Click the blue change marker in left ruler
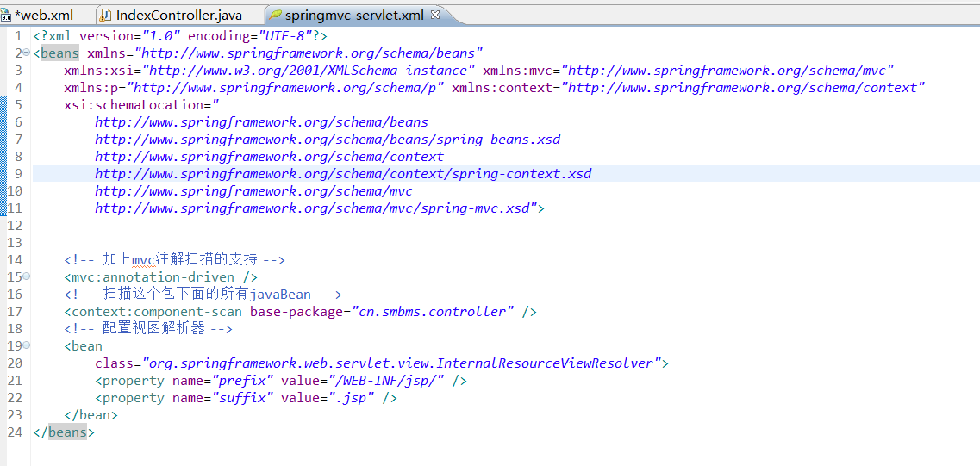Viewport: 980px width, 466px height. pyautogui.click(x=3, y=156)
